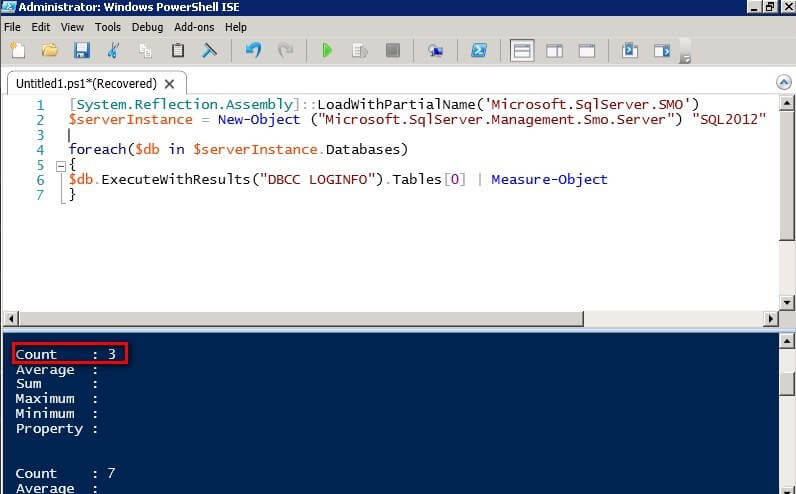
Task: Open the File menu
Action: (12, 27)
